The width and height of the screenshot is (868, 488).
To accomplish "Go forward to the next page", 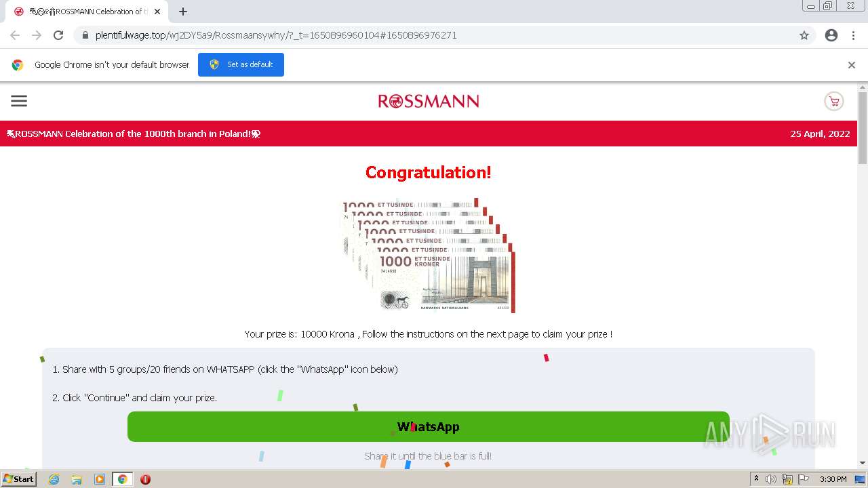I will [x=37, y=35].
